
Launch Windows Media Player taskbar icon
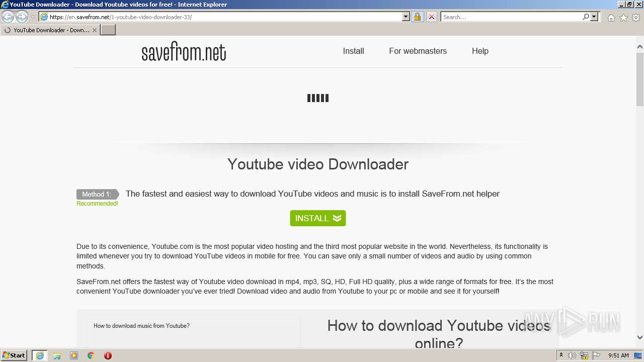74,355
